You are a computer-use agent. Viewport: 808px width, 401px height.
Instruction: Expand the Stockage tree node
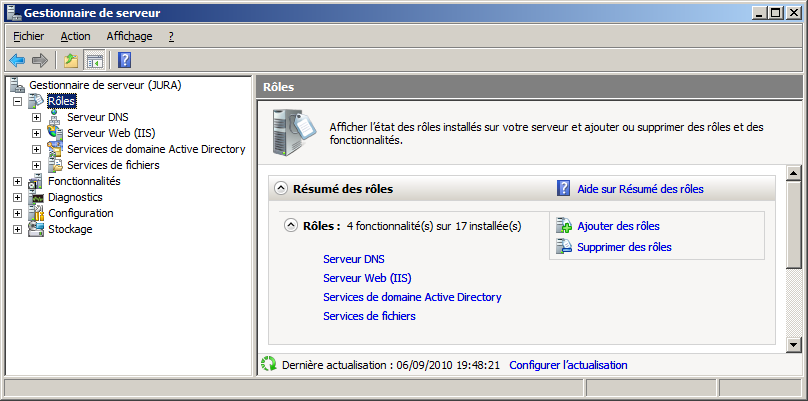(17, 229)
